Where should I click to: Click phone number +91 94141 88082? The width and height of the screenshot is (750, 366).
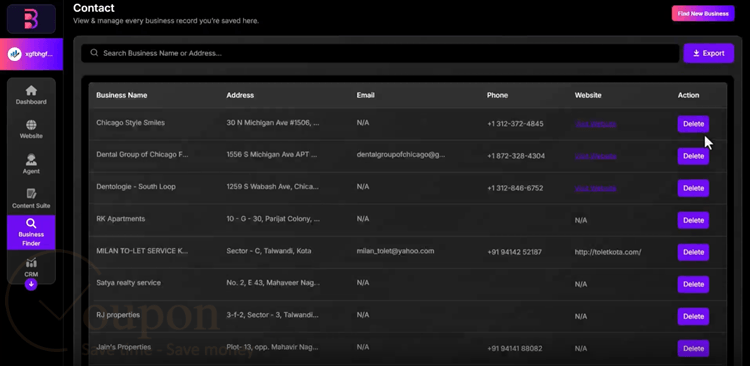pos(515,348)
